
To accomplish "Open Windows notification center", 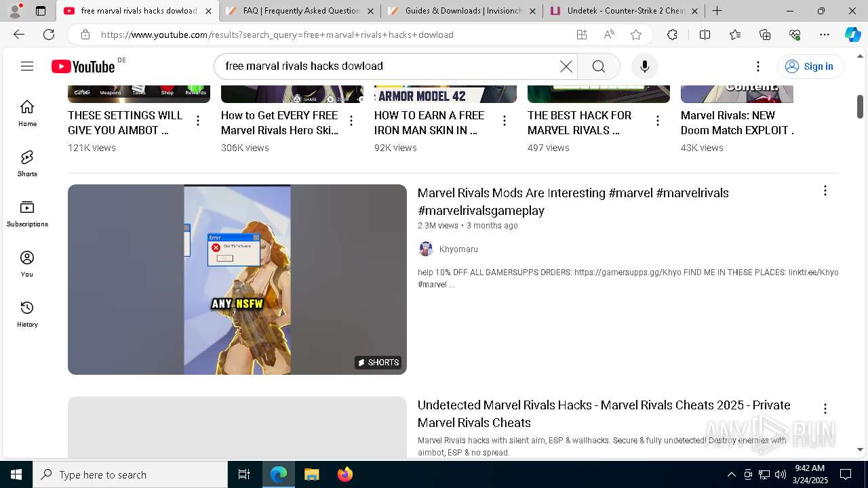I will [x=846, y=474].
